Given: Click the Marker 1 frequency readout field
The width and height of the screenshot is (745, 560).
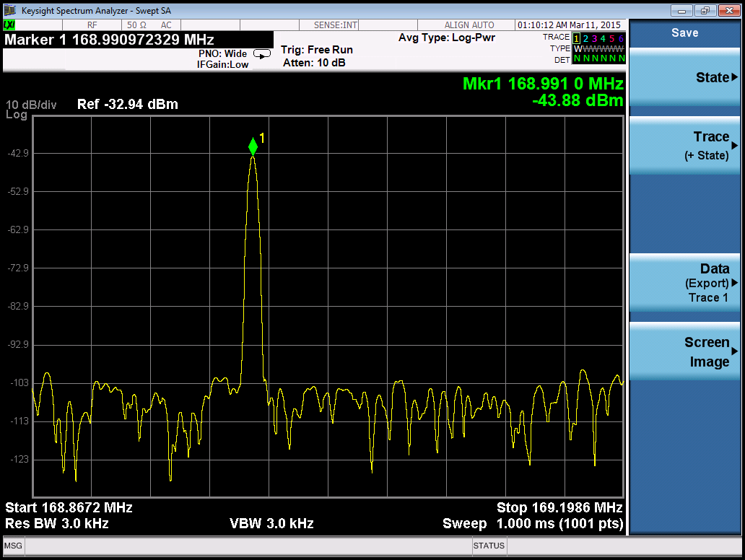Looking at the screenshot, I should [139, 40].
